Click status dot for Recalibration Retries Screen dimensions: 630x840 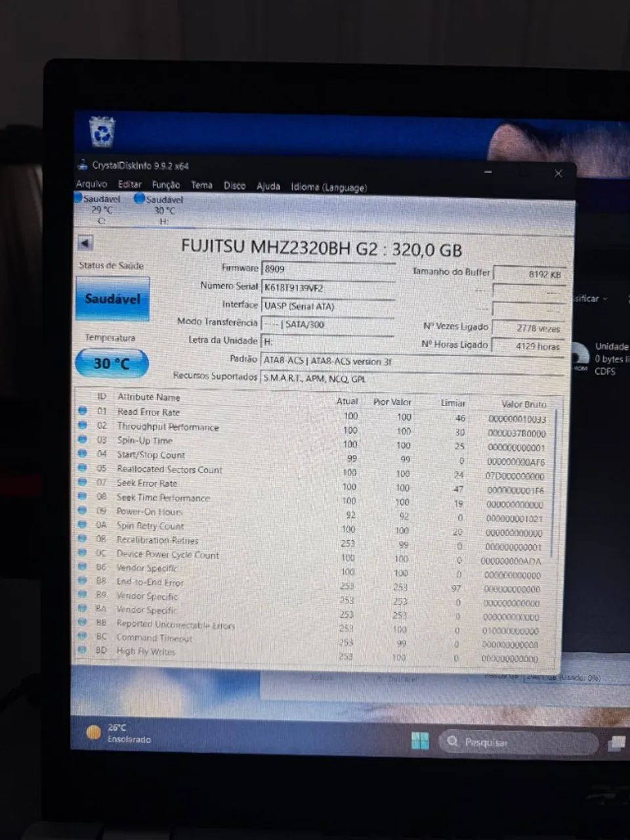tap(83, 538)
